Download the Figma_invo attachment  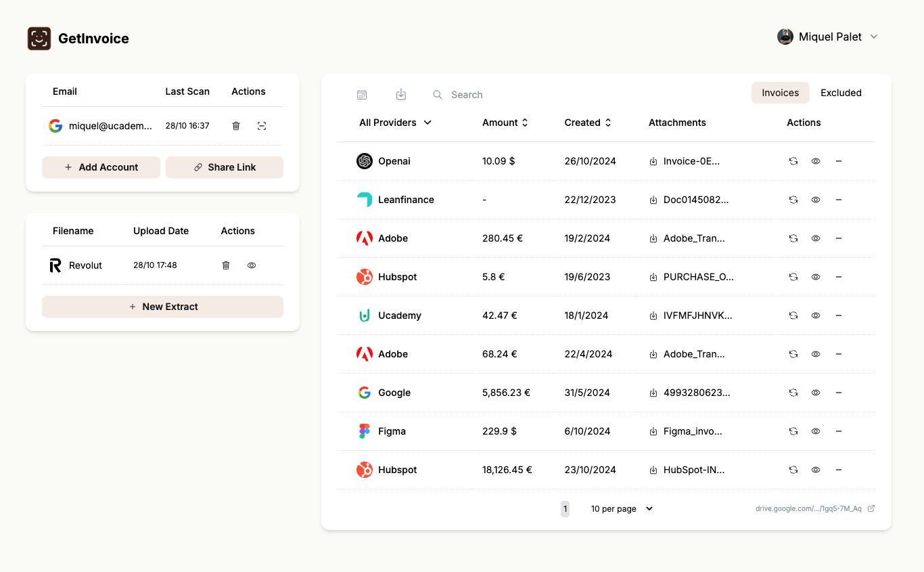point(653,431)
